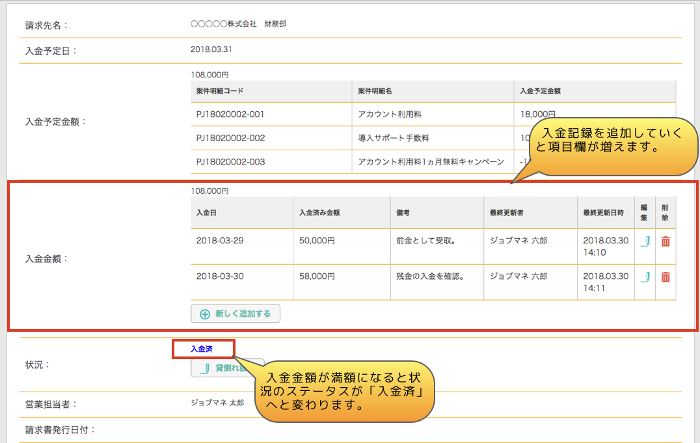Select the note 残金の入金を確認。
The image size is (700, 443).
pyautogui.click(x=430, y=276)
